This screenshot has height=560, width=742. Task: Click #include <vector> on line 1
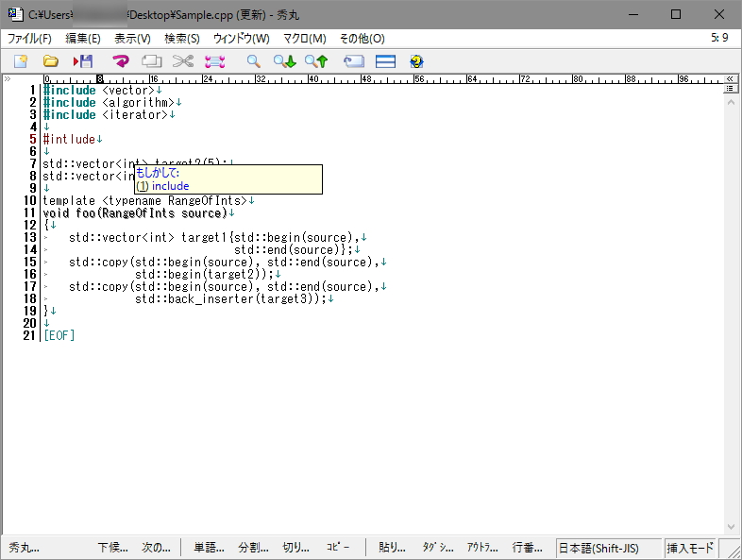click(x=99, y=90)
